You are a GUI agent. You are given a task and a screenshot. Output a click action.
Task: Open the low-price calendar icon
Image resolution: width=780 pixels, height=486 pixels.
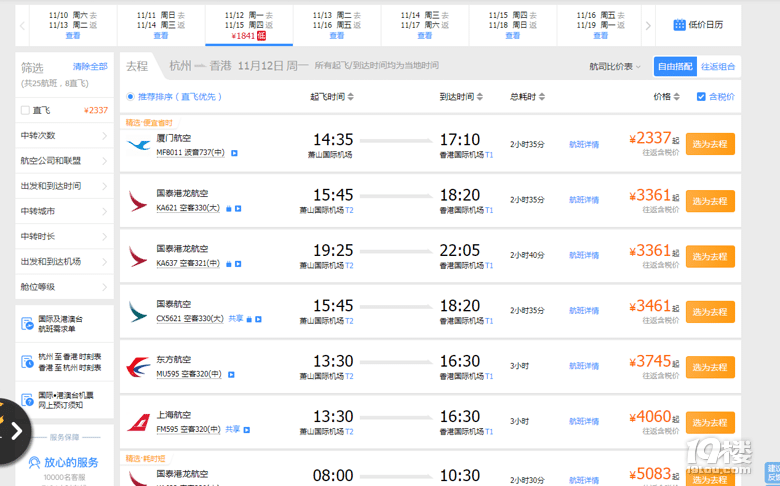(679, 25)
